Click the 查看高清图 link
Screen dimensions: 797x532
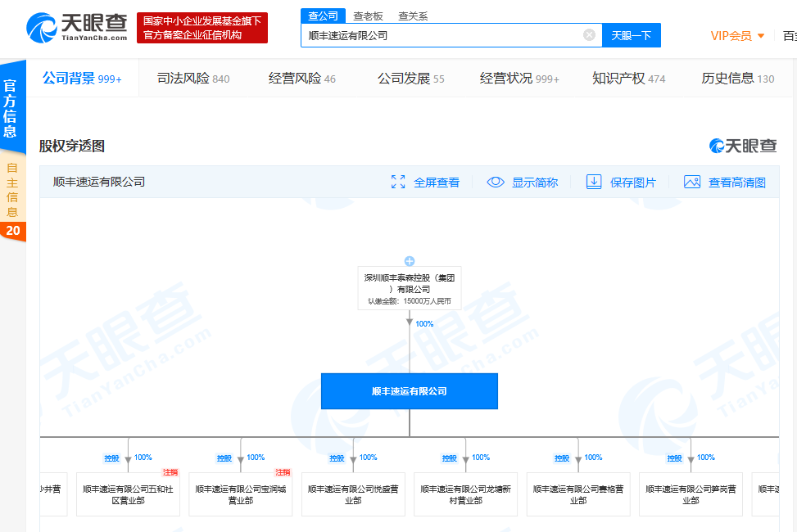pos(737,183)
